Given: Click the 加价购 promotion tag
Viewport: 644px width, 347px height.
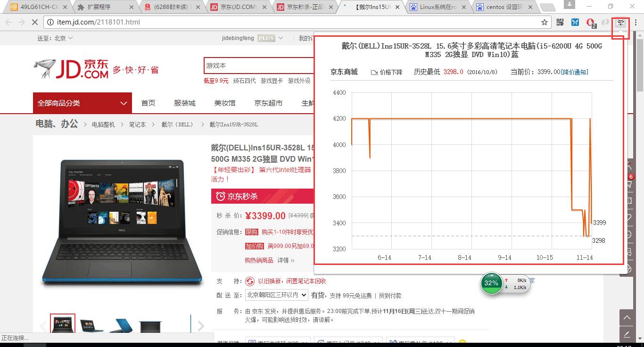Looking at the screenshot, I should point(254,246).
